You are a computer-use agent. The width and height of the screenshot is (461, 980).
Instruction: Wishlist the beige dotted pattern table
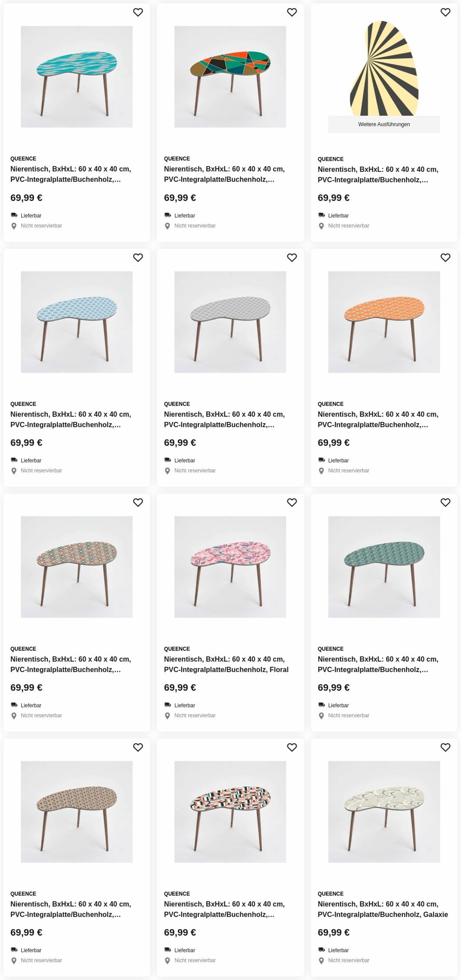pos(138,748)
